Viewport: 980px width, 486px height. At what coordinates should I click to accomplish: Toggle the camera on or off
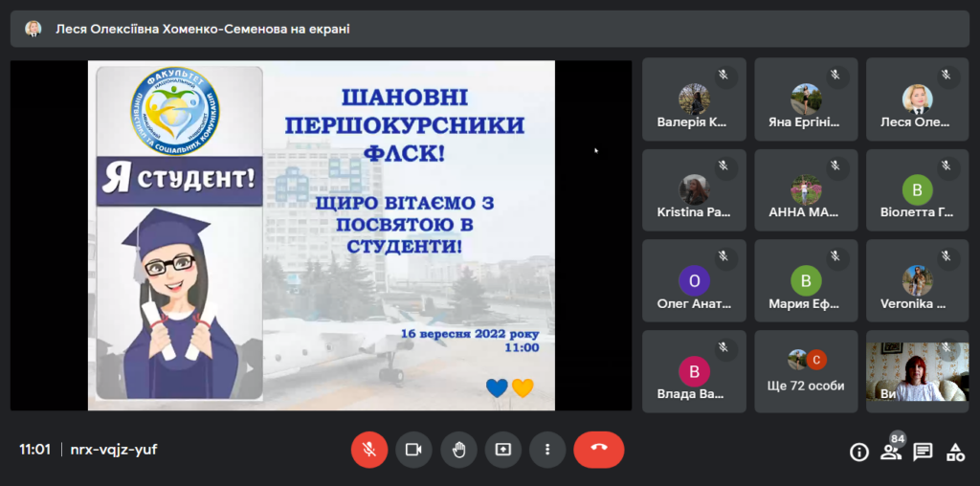point(413,450)
